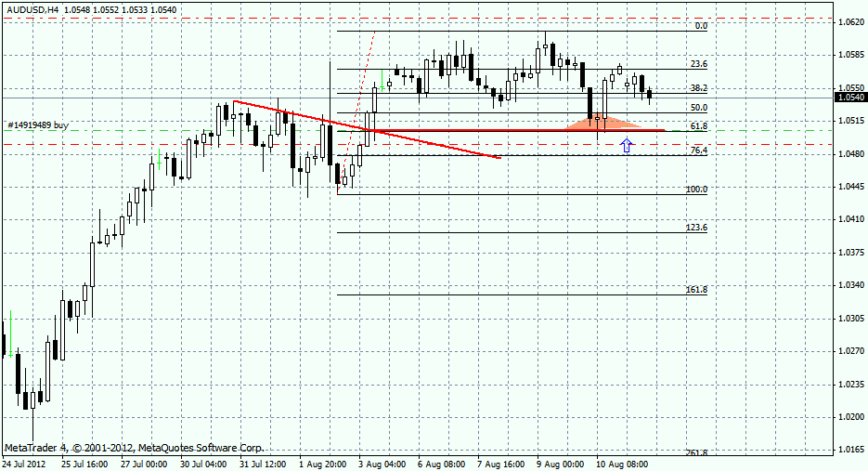Select the thick red horizontal line at 61.8
This screenshot has width=868, height=471.
coord(516,130)
